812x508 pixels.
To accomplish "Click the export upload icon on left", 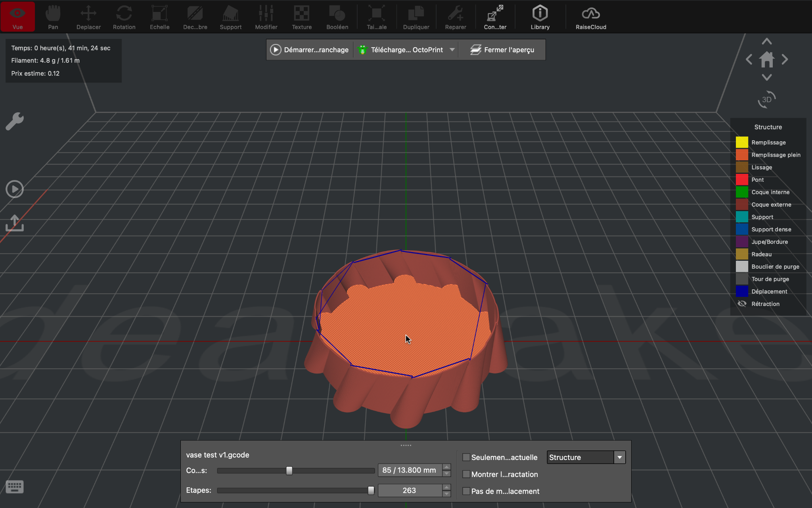I will coord(15,223).
